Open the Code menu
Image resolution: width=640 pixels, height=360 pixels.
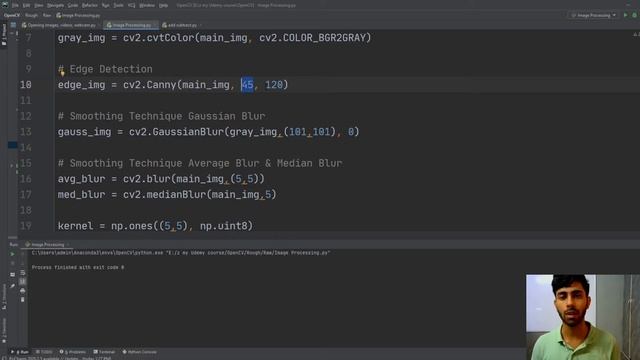pyautogui.click(x=73, y=5)
